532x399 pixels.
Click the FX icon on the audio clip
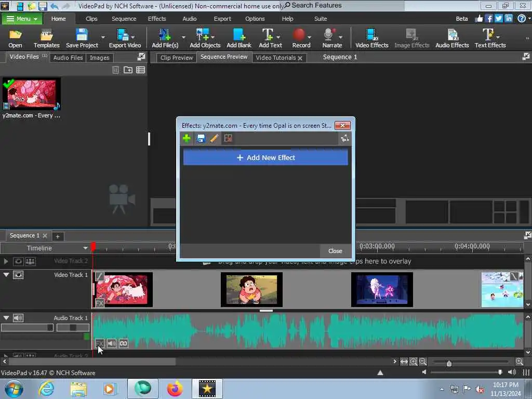tap(99, 343)
